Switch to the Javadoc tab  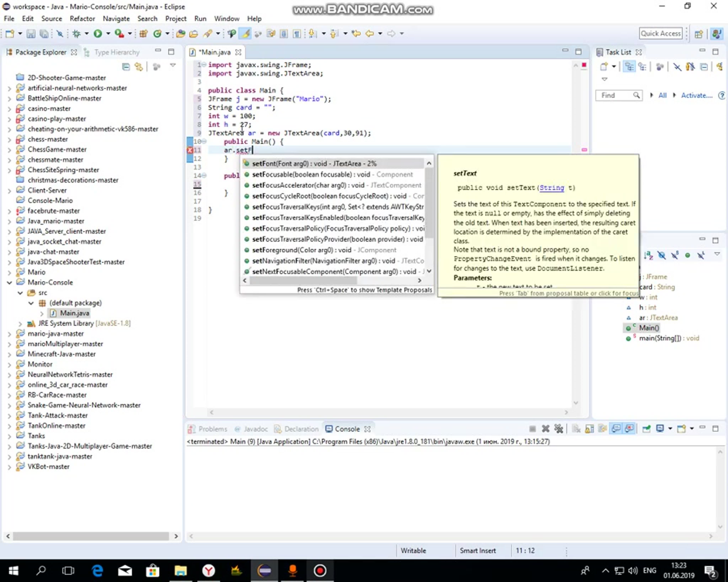pyautogui.click(x=251, y=429)
